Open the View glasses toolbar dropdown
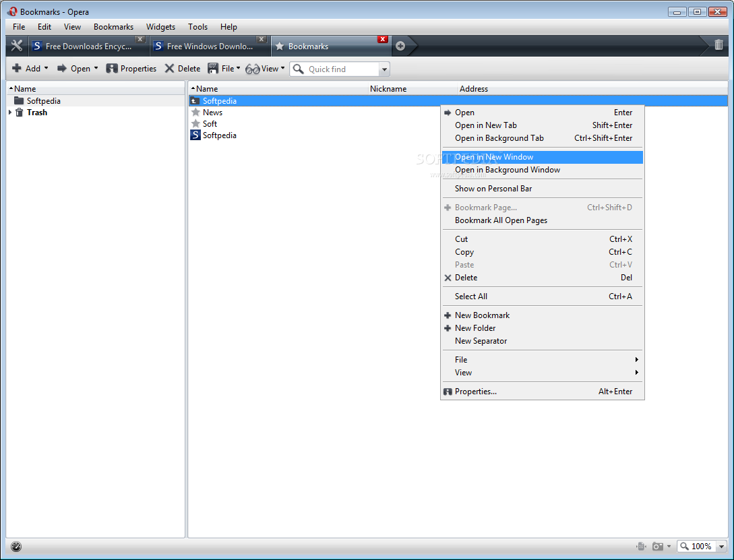734x560 pixels. point(265,68)
